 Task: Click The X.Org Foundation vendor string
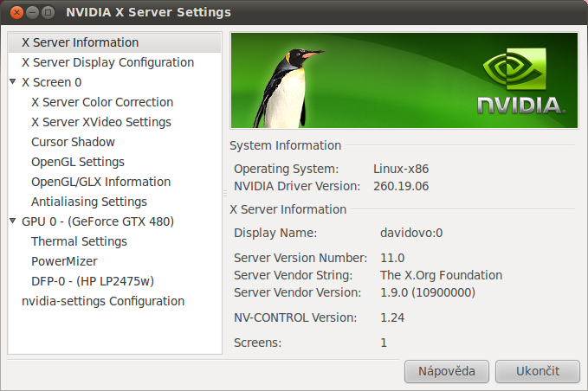pos(441,275)
